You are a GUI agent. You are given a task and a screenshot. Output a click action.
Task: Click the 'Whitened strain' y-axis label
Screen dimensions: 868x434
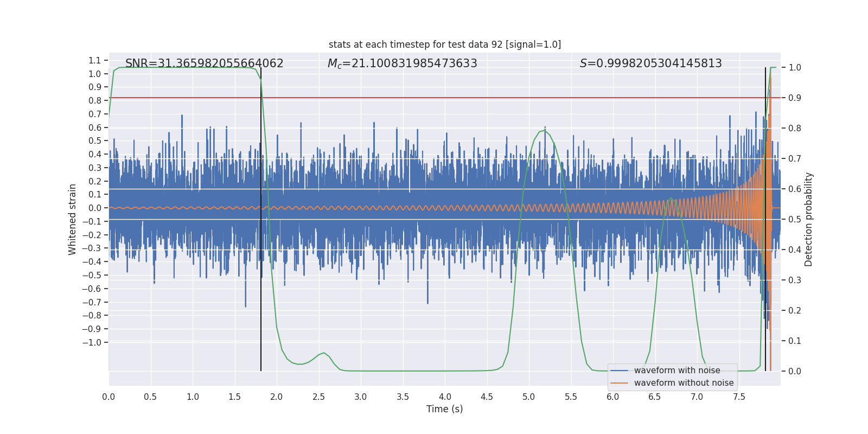tap(73, 219)
